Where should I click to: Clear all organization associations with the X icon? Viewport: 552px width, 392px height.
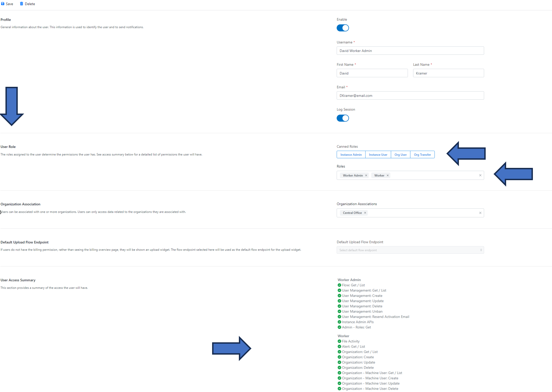480,213
